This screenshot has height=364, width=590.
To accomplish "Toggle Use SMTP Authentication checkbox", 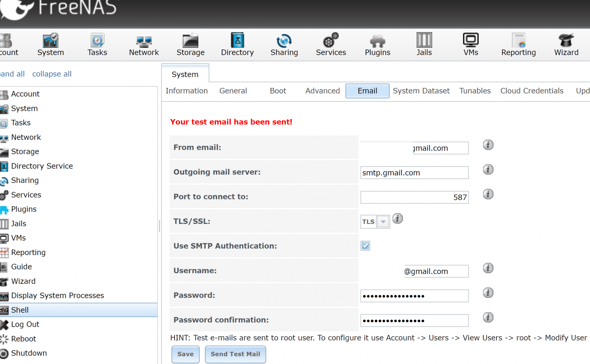I will [365, 246].
